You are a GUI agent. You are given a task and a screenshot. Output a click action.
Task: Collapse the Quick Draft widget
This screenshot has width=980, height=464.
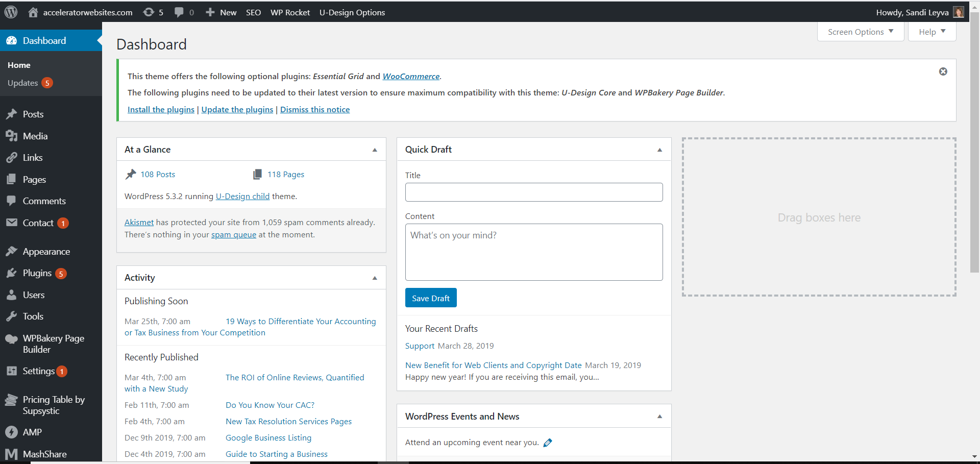pos(659,150)
